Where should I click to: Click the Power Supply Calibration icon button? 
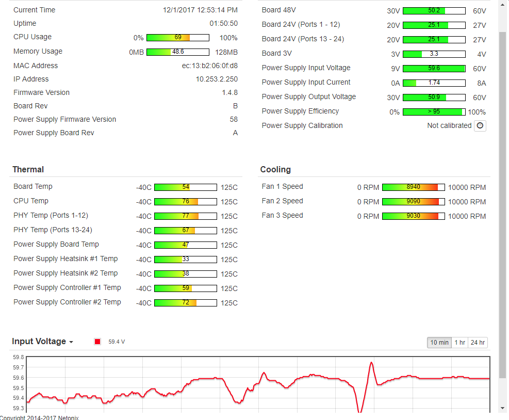click(480, 125)
